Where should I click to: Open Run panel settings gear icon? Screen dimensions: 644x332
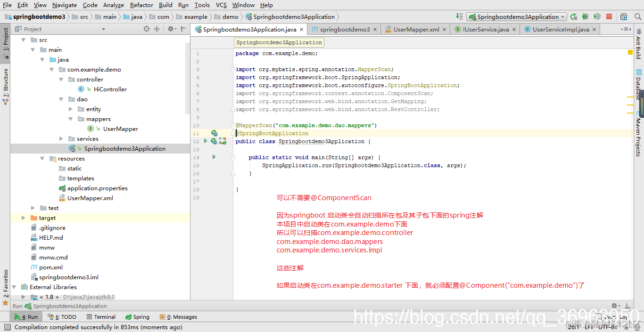point(615,306)
